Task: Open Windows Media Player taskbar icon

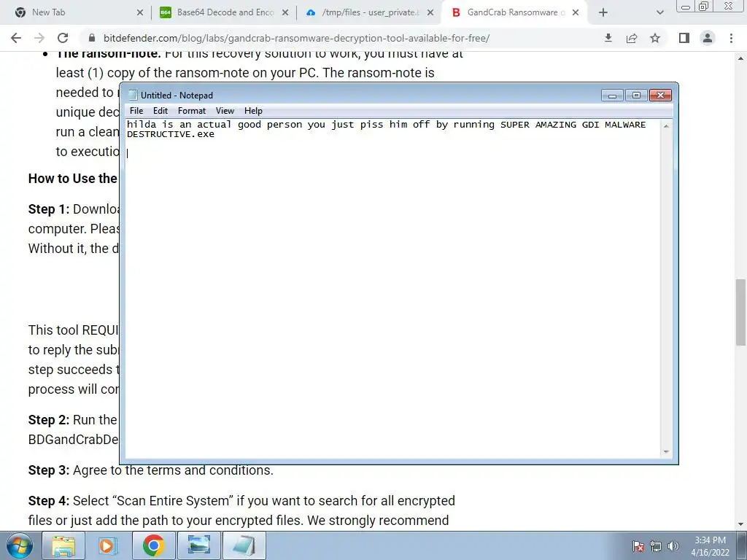Action: pyautogui.click(x=108, y=545)
